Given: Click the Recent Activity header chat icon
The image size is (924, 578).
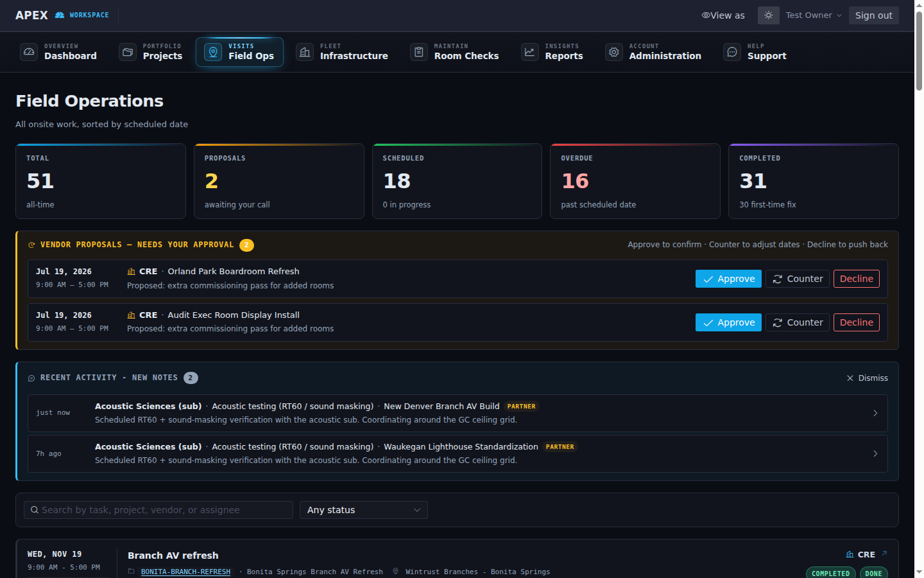Looking at the screenshot, I should tap(31, 378).
